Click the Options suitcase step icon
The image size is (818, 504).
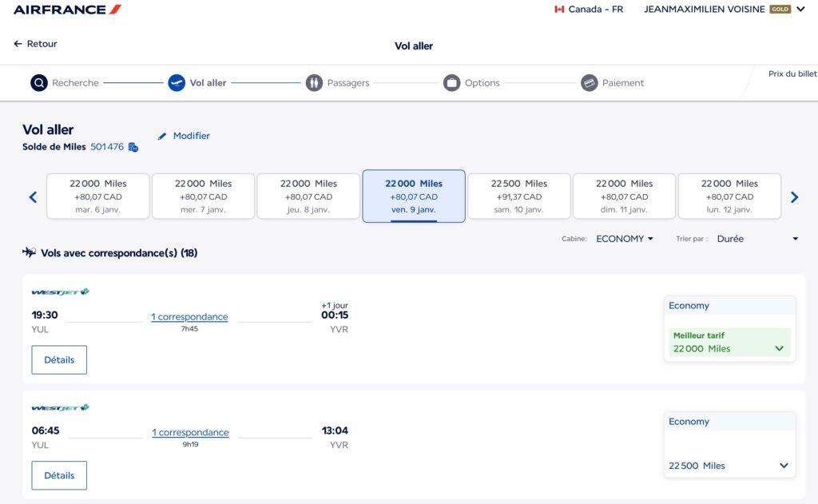[x=452, y=83]
